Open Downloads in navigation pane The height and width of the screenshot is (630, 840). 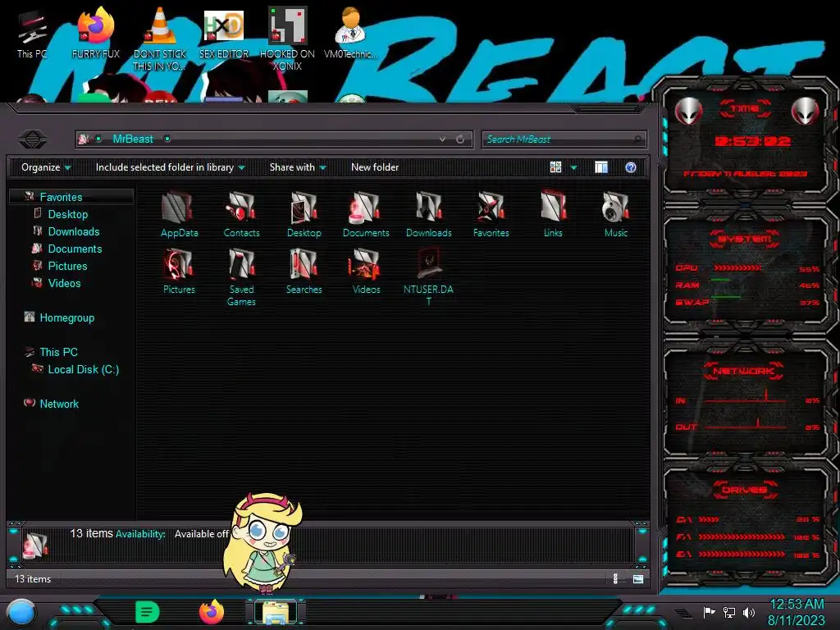coord(73,231)
